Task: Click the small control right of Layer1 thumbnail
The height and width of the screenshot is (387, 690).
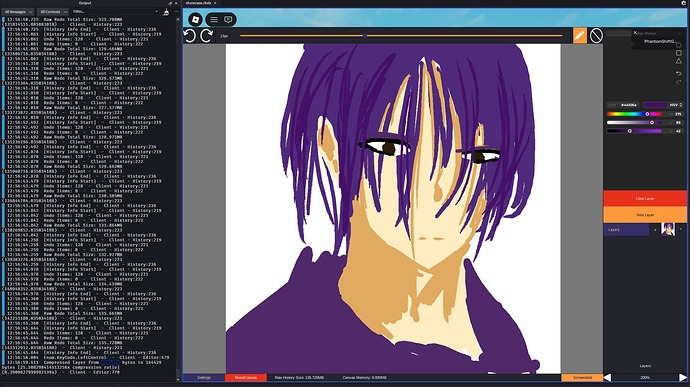Action: (x=681, y=229)
